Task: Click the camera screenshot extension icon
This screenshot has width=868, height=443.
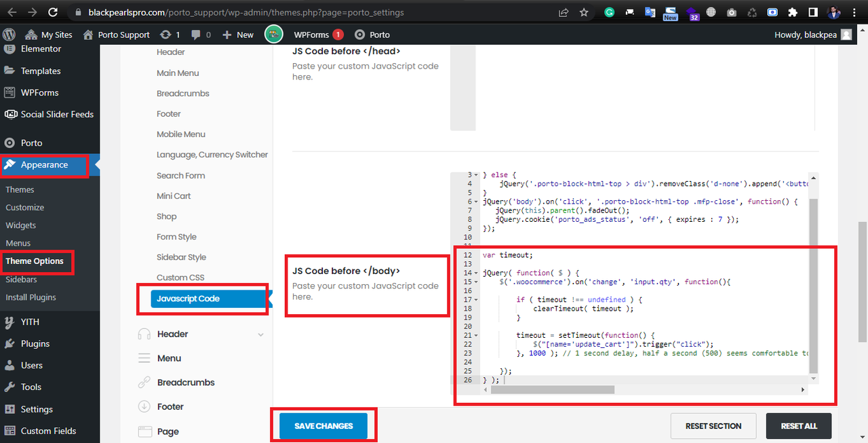Action: [732, 12]
